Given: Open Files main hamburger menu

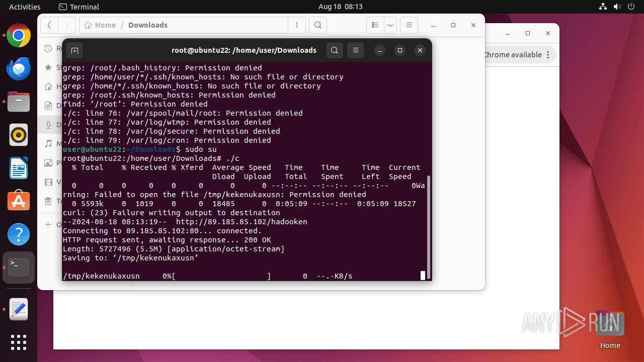Looking at the screenshot, I should [409, 25].
